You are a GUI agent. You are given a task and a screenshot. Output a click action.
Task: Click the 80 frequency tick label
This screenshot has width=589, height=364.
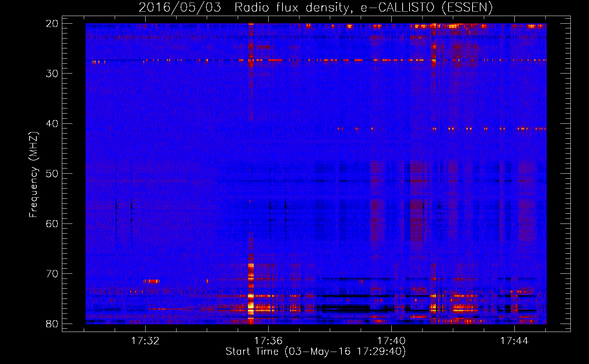coord(52,324)
